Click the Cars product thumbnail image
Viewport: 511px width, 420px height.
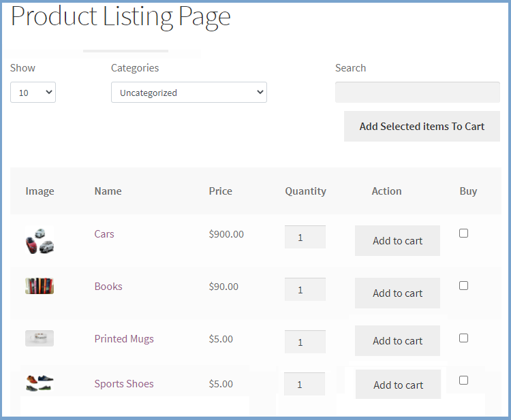click(x=40, y=240)
